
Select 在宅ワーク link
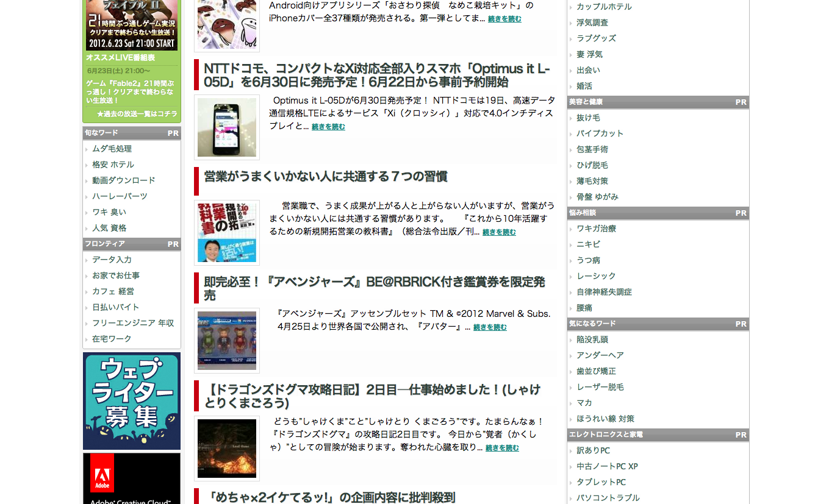(x=112, y=339)
